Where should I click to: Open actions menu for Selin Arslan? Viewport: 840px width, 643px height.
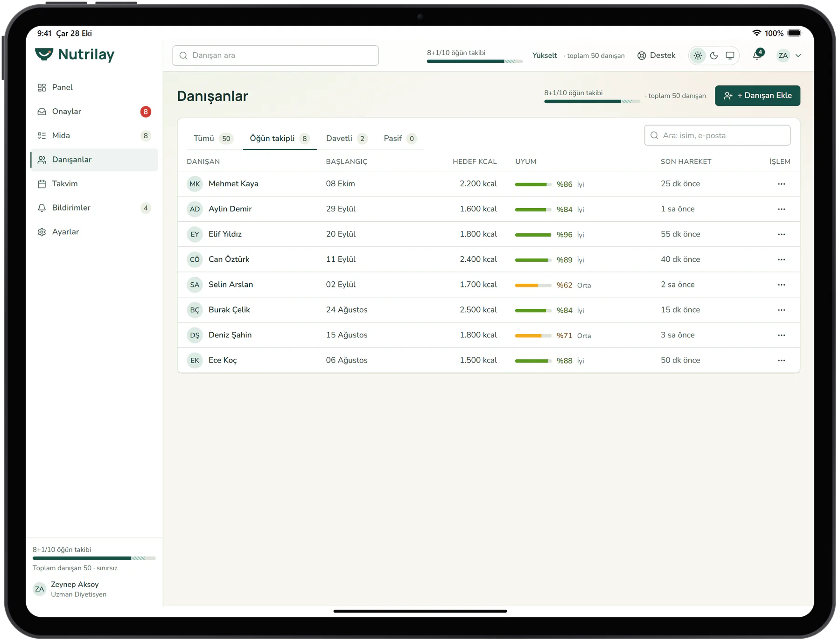pyautogui.click(x=781, y=285)
